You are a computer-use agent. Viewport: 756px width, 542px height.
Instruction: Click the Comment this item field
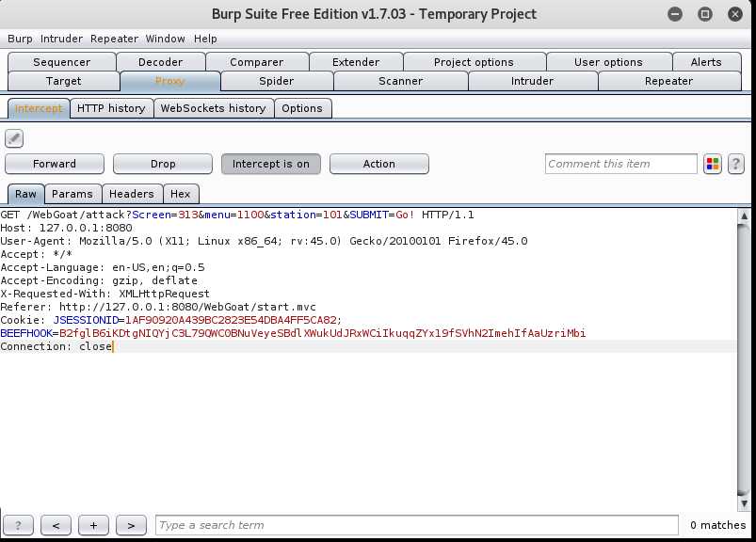point(621,164)
